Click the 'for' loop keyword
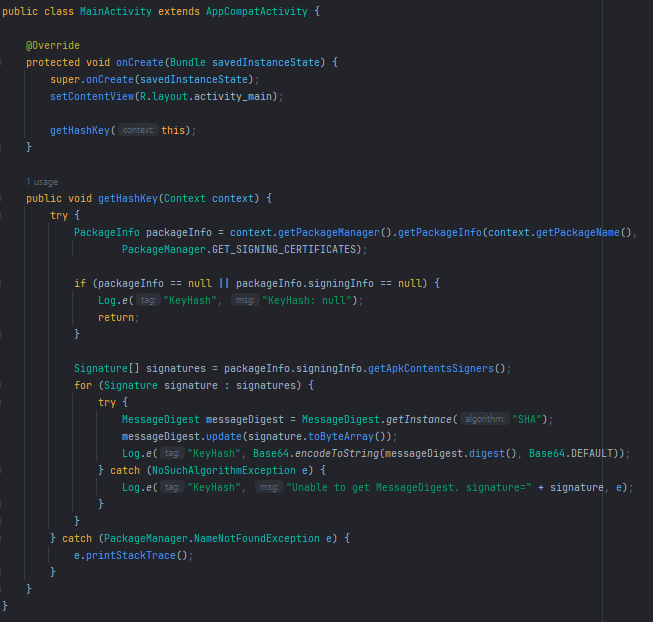The height and width of the screenshot is (622, 653). [83, 386]
